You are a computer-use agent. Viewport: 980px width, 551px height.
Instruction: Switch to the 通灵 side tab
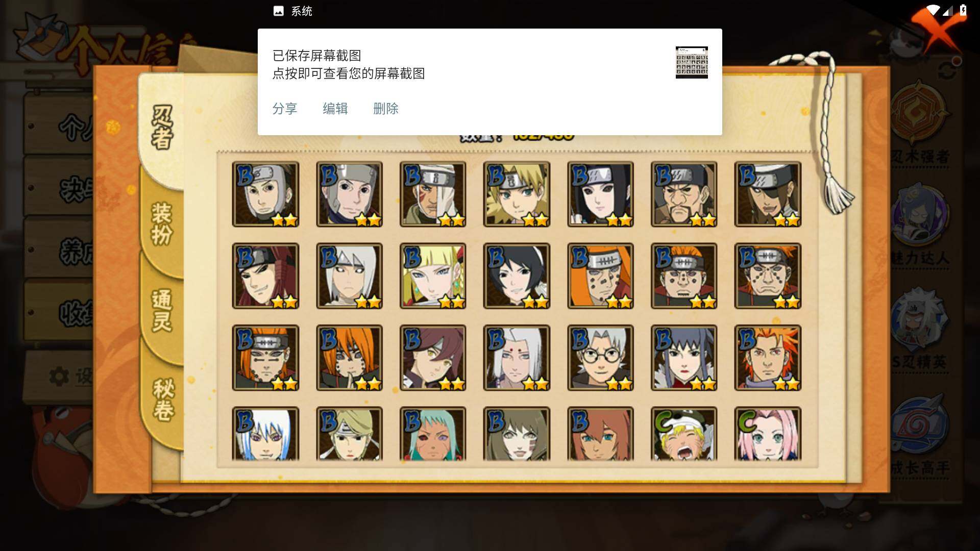click(162, 310)
